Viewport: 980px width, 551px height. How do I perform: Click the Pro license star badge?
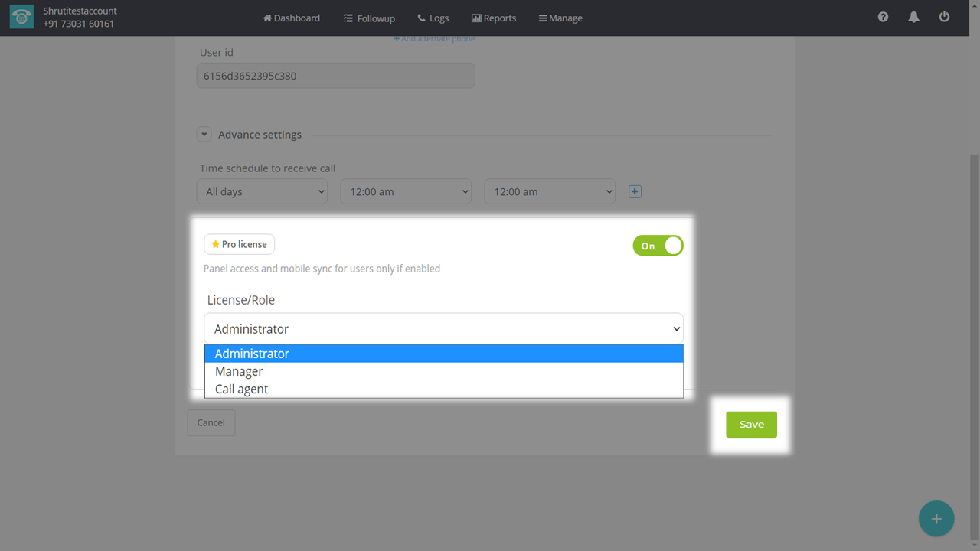tap(239, 244)
